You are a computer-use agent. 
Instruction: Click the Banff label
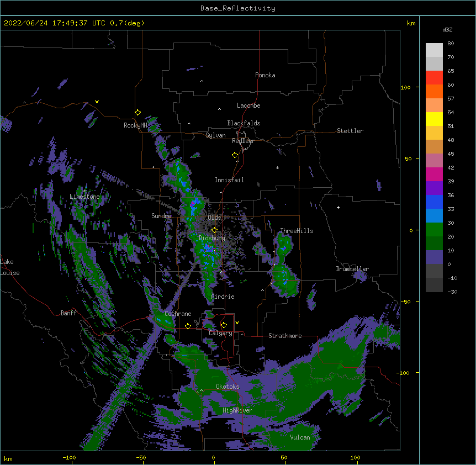[68, 313]
